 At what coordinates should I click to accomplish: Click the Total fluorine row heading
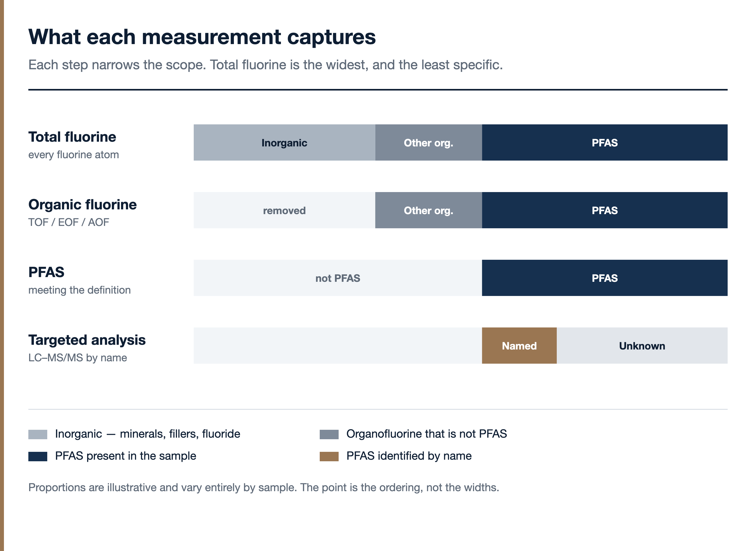72,137
